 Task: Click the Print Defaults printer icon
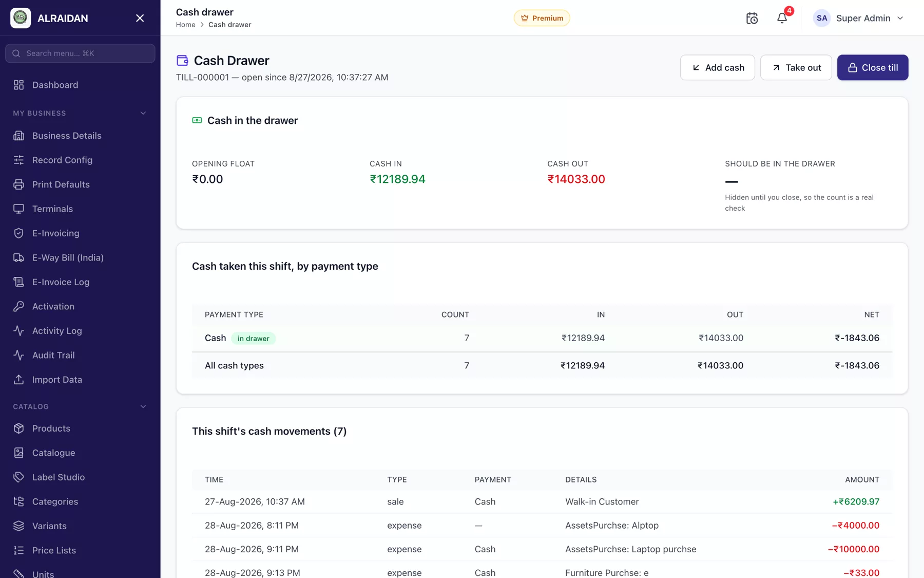(x=19, y=184)
